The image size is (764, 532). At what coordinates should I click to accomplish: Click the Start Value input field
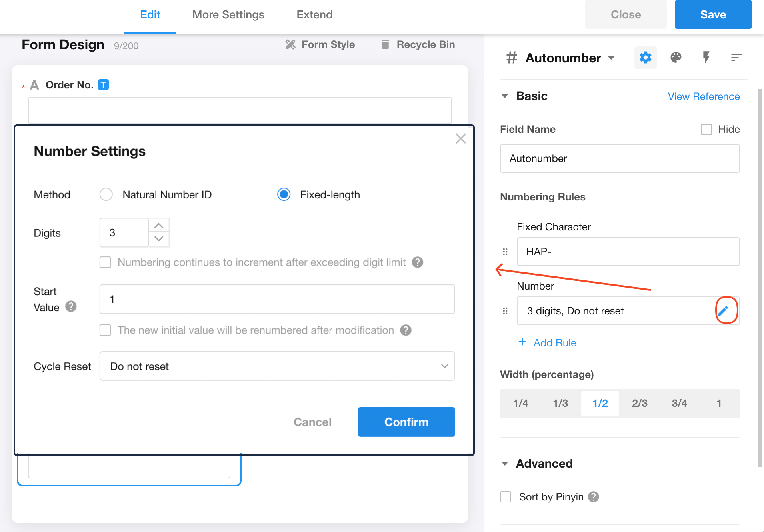(x=277, y=299)
